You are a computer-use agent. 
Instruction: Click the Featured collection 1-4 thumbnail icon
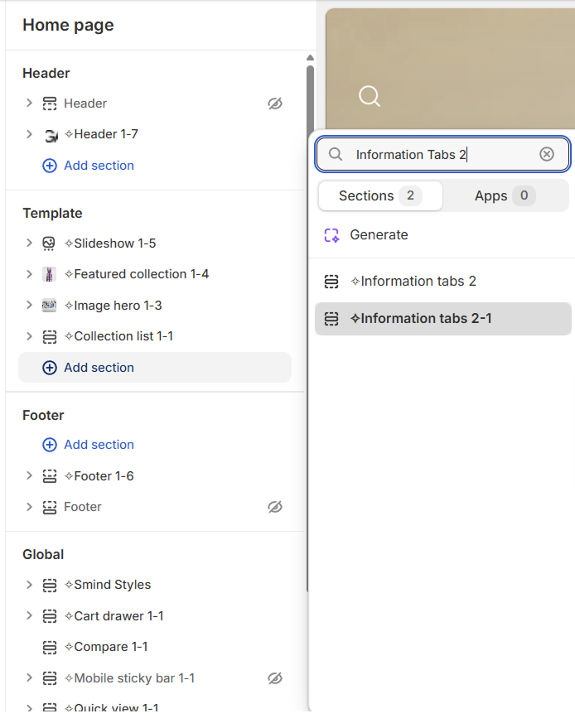pyautogui.click(x=50, y=274)
